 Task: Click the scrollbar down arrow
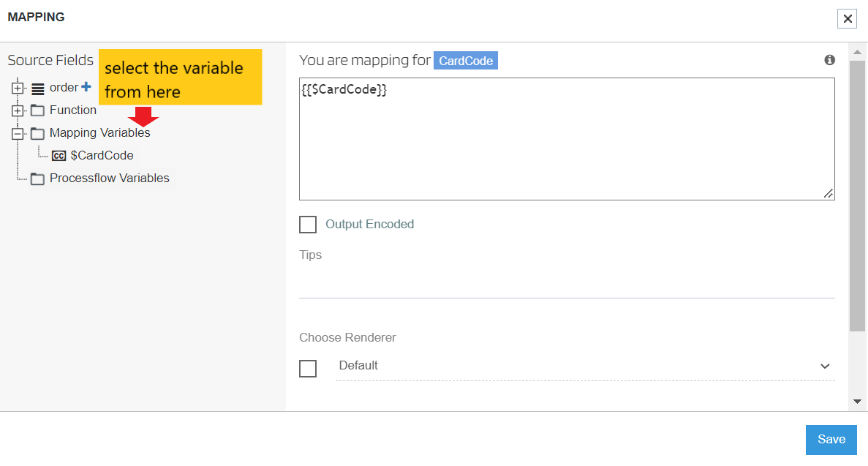point(857,402)
